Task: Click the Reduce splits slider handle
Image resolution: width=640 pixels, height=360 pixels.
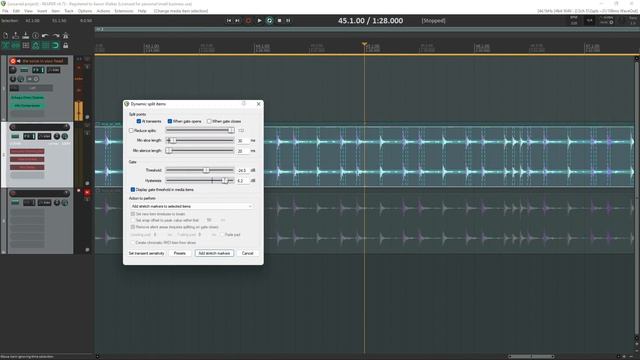Action: pos(231,131)
